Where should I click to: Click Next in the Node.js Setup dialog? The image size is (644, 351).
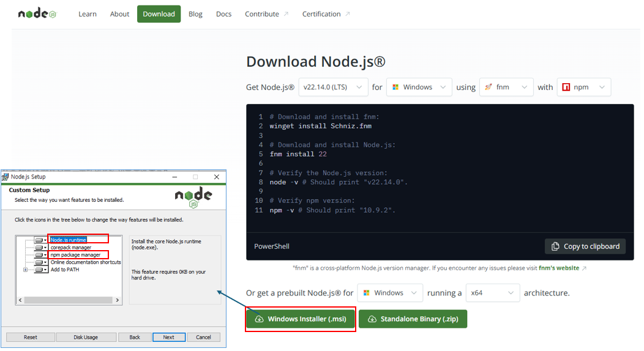coord(169,337)
